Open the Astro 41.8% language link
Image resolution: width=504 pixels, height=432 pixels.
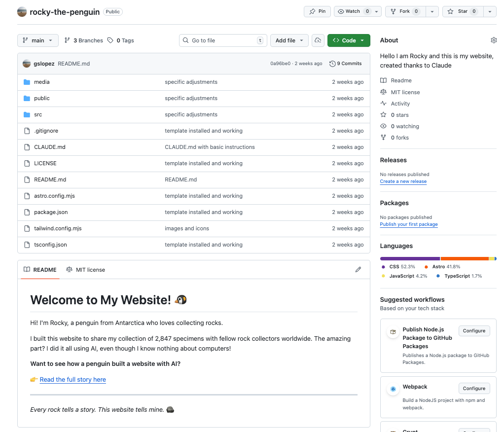pos(442,267)
